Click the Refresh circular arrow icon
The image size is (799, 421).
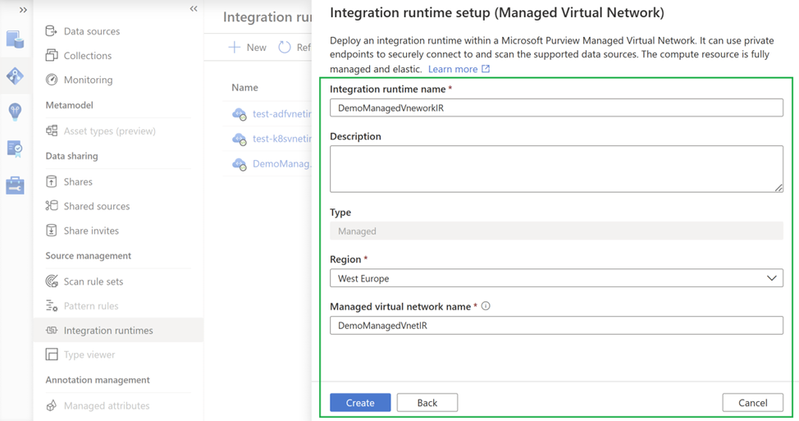pyautogui.click(x=284, y=47)
